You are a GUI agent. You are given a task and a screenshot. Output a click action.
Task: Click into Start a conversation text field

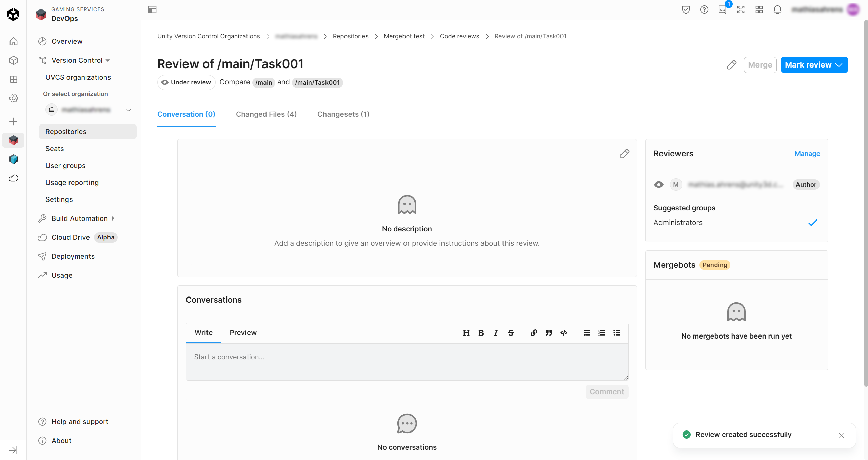(x=407, y=362)
